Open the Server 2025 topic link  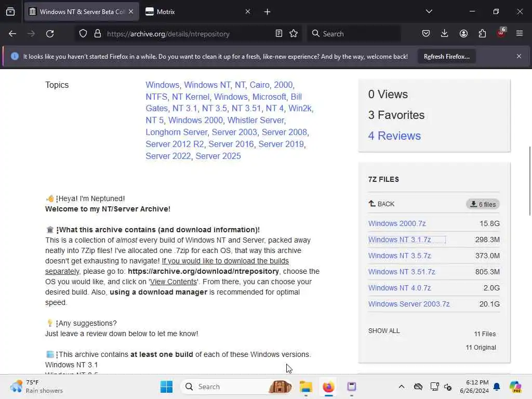218,156
